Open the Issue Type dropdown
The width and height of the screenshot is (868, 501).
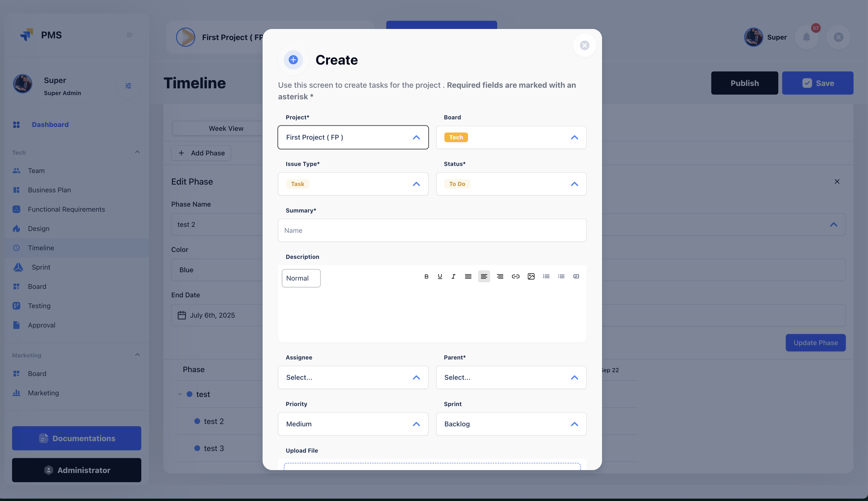pyautogui.click(x=353, y=184)
